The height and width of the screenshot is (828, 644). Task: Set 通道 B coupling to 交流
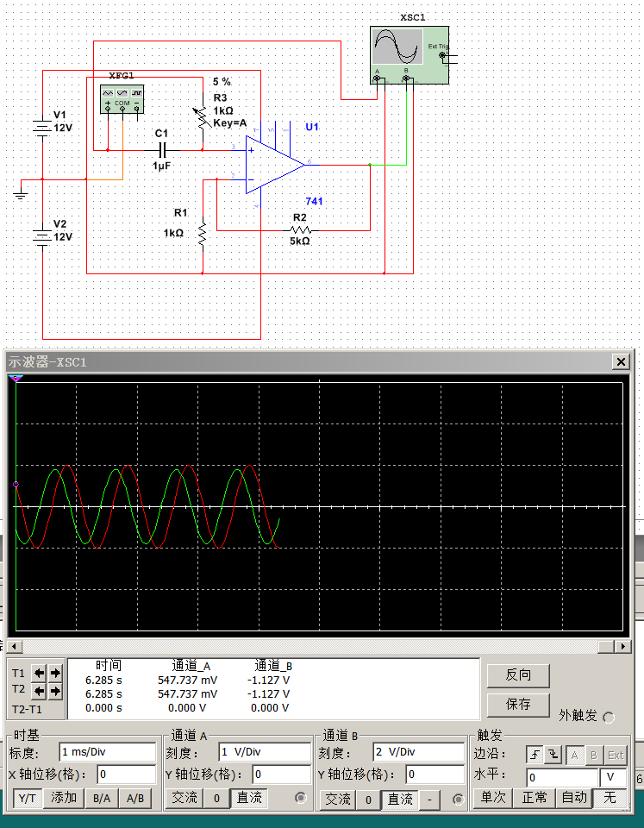pyautogui.click(x=337, y=800)
